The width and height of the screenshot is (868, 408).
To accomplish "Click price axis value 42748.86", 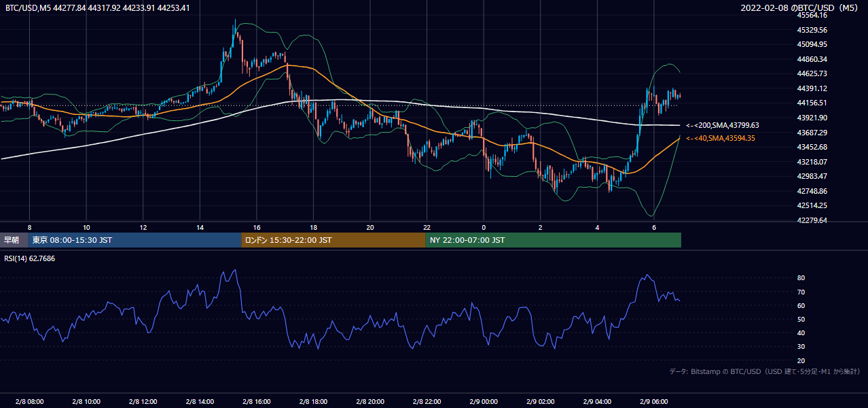I will (x=812, y=191).
